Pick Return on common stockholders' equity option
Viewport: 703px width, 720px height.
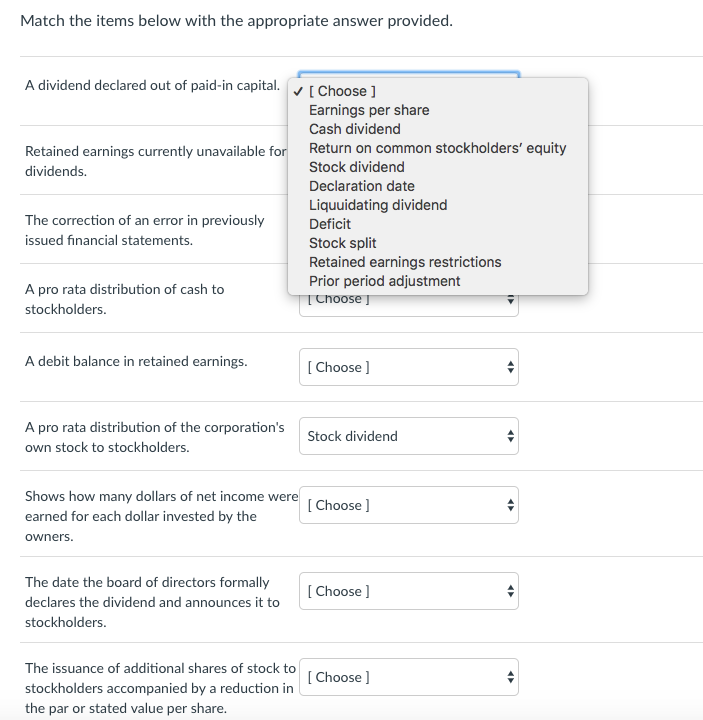coord(438,148)
